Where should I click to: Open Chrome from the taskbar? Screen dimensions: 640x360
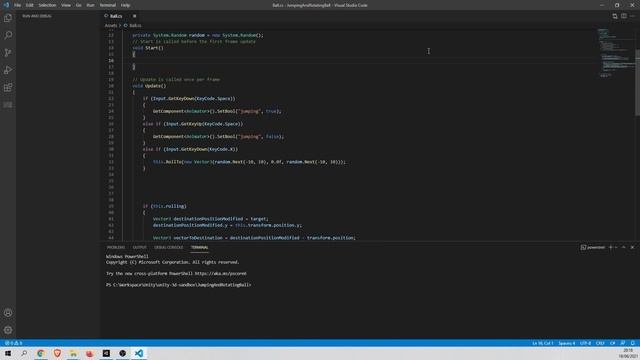(40, 353)
